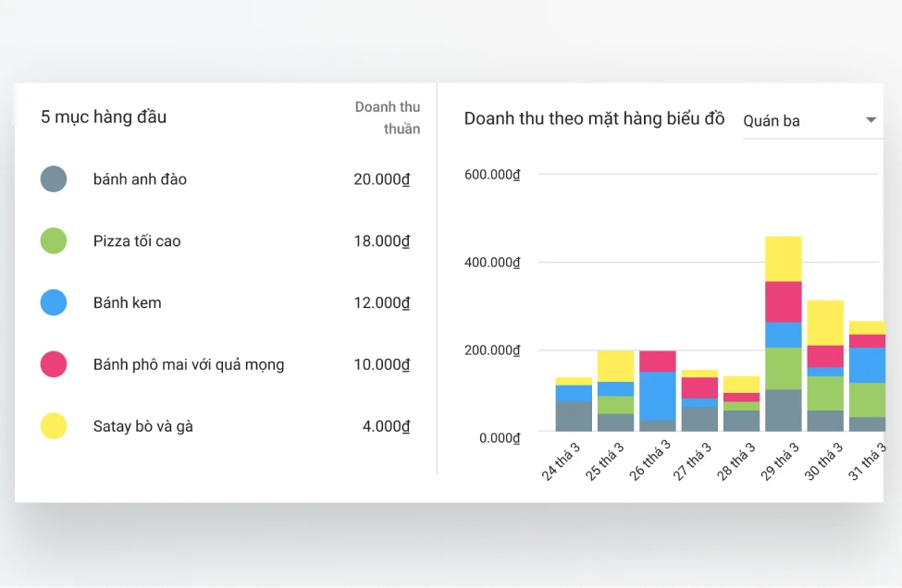Click the 20.000đ revenue value
This screenshot has width=902, height=588.
pyautogui.click(x=381, y=179)
